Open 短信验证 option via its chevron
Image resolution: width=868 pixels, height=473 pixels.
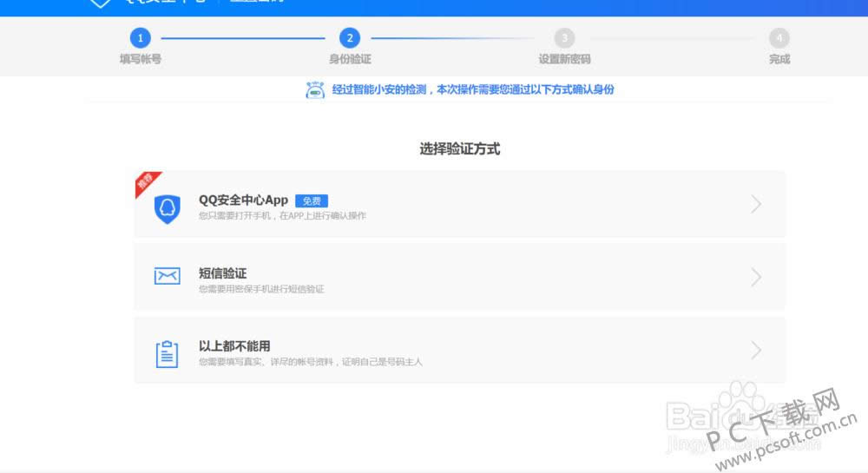coord(756,277)
